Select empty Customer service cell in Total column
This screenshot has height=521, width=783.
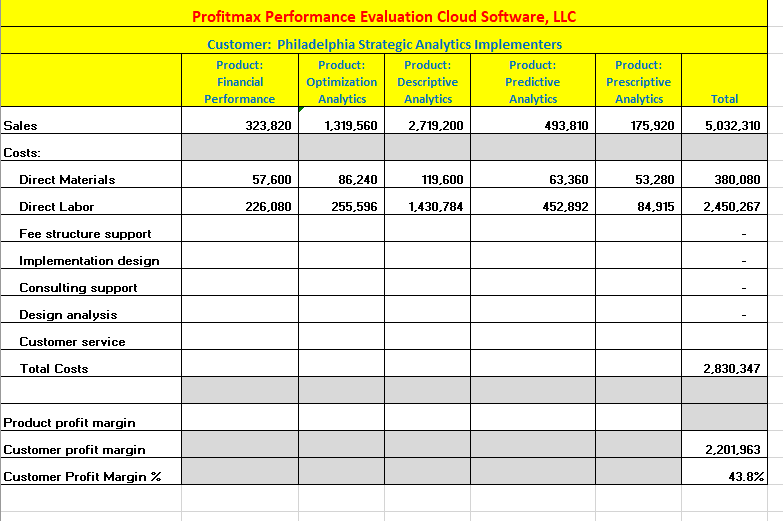tap(724, 336)
